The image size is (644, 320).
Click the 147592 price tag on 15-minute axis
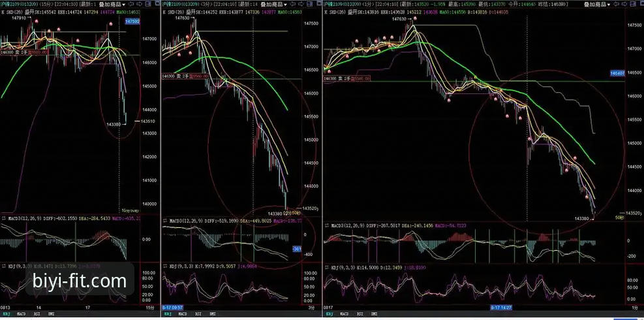pyautogui.click(x=132, y=22)
